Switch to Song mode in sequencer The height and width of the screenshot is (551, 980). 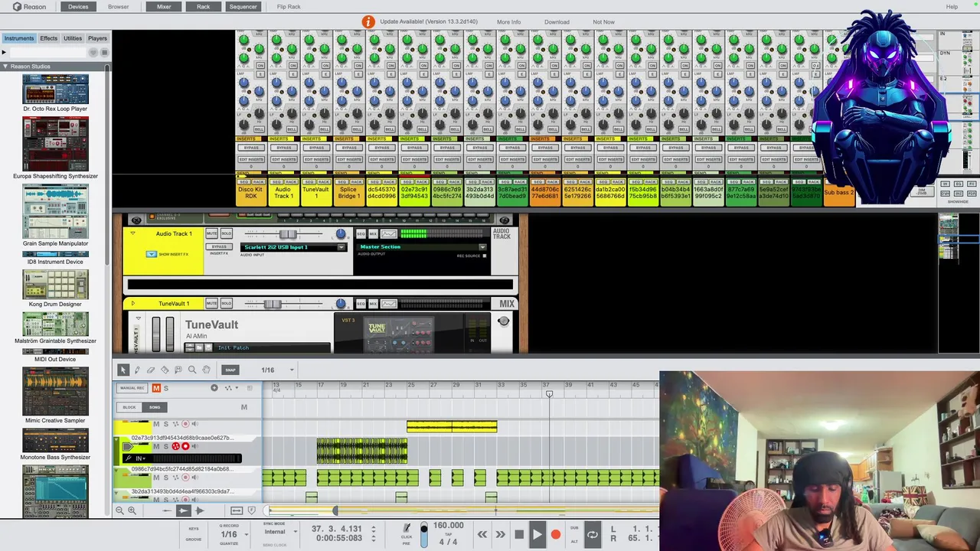coord(155,407)
